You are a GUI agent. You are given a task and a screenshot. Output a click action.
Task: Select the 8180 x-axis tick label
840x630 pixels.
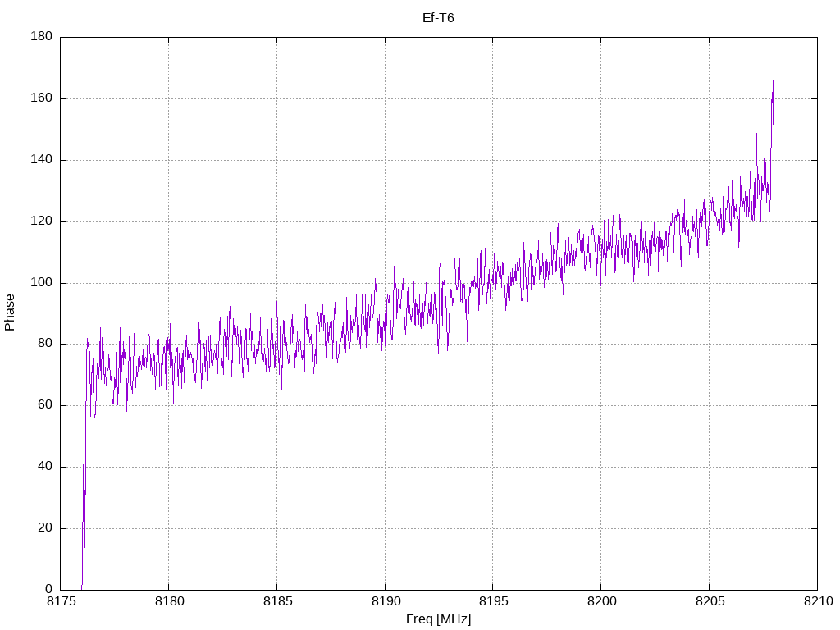pos(168,602)
